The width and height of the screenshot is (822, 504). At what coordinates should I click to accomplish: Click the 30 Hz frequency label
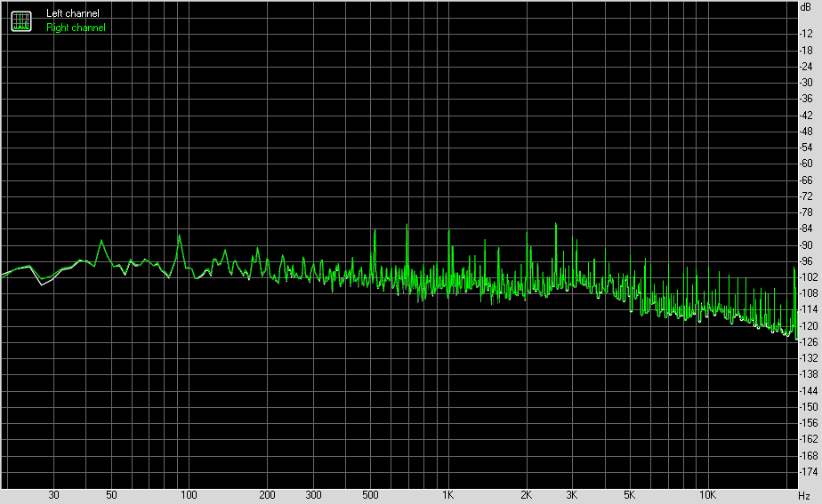(53, 495)
